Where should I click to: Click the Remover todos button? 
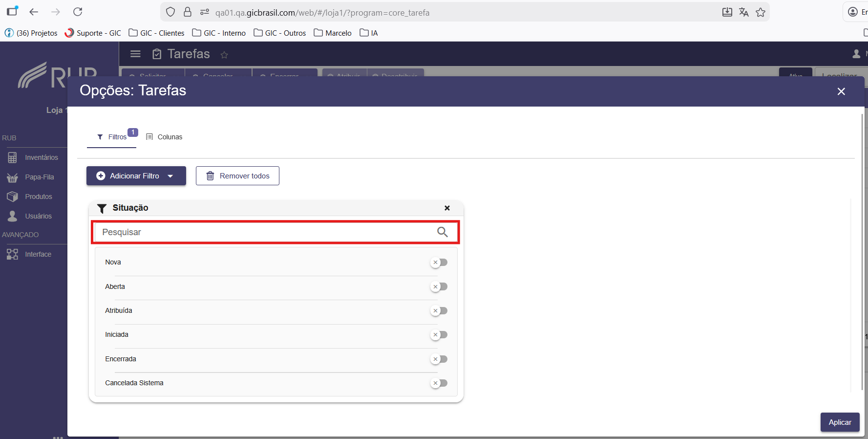pos(237,176)
